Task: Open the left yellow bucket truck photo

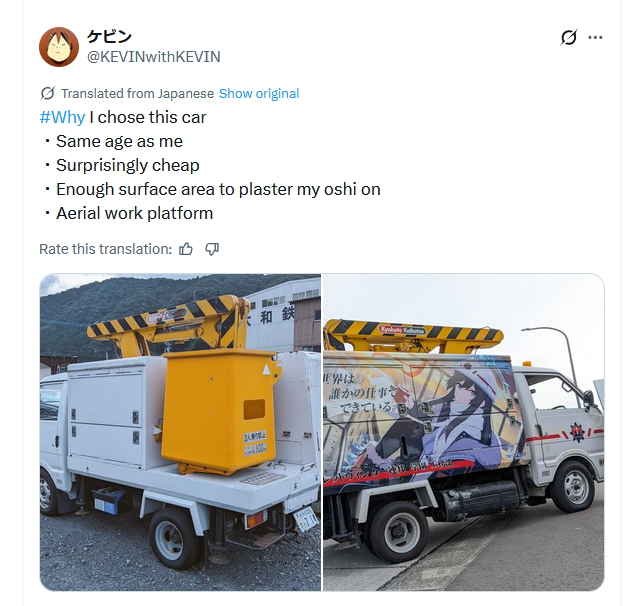Action: 180,432
